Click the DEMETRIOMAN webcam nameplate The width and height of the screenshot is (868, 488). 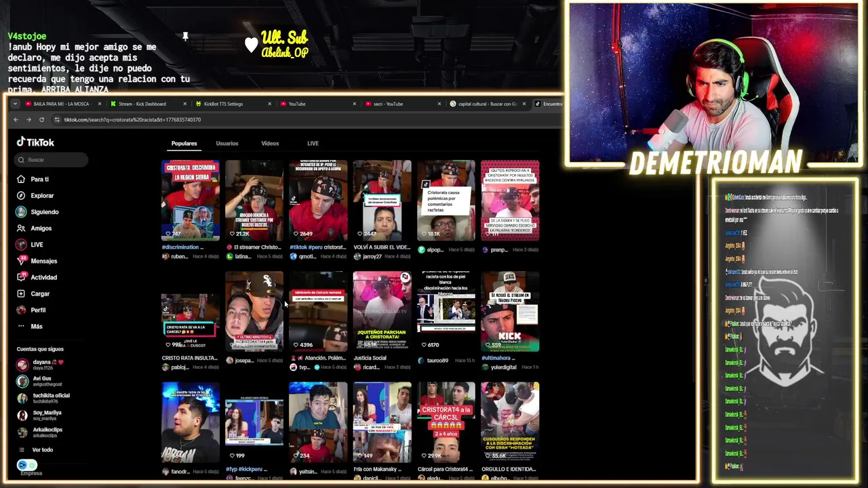715,163
